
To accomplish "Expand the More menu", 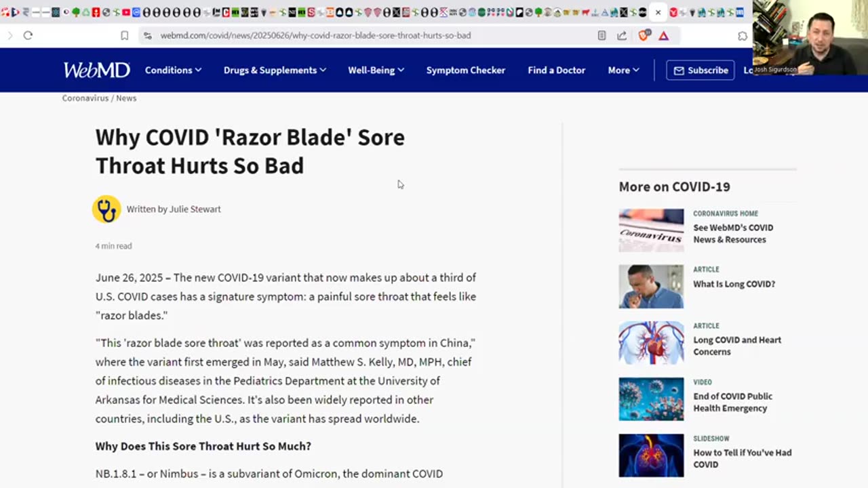I will click(623, 70).
